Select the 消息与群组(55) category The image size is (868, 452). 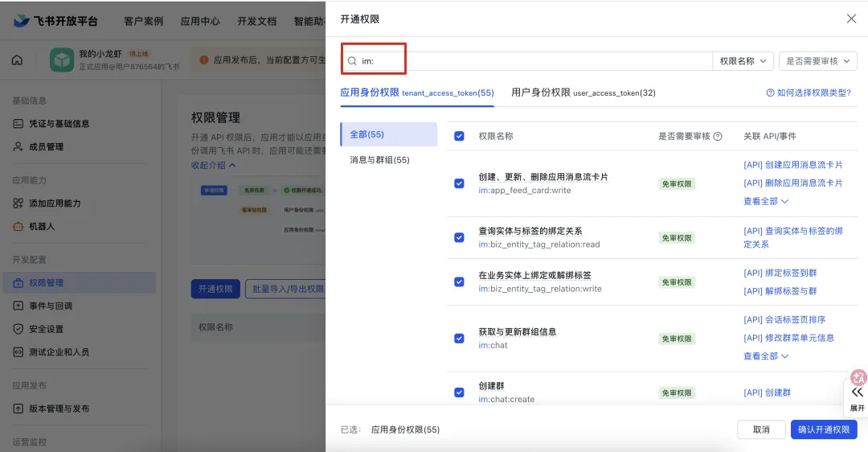click(379, 159)
